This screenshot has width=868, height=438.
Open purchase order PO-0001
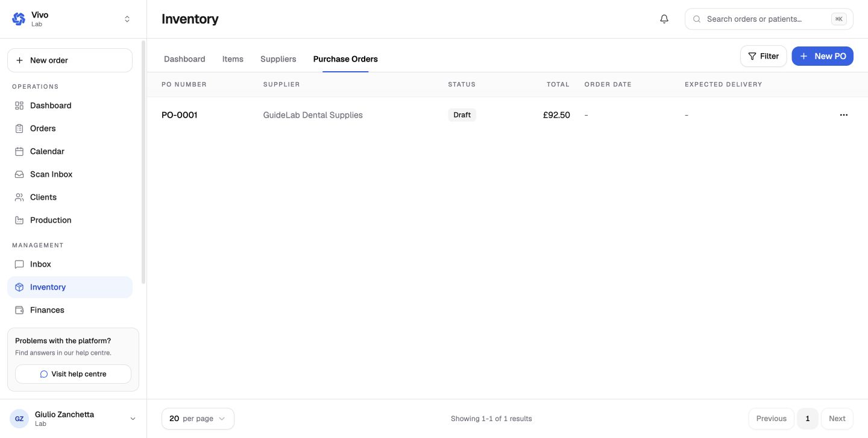[x=180, y=115]
